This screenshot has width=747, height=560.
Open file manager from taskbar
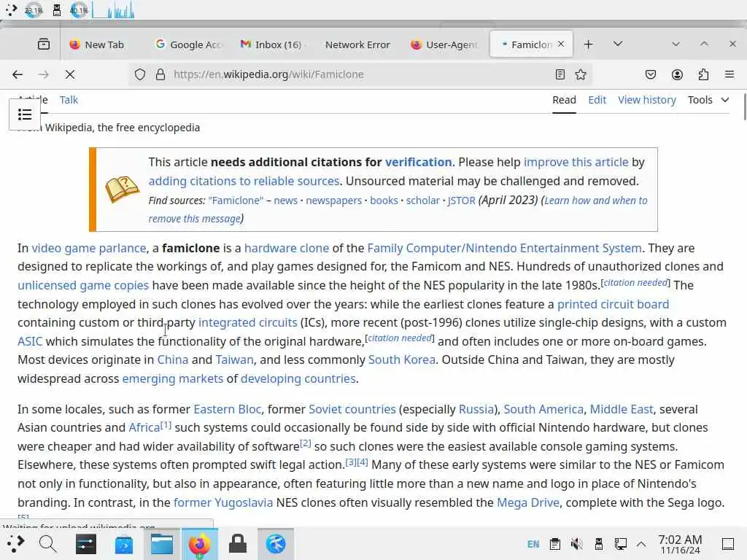[161, 544]
